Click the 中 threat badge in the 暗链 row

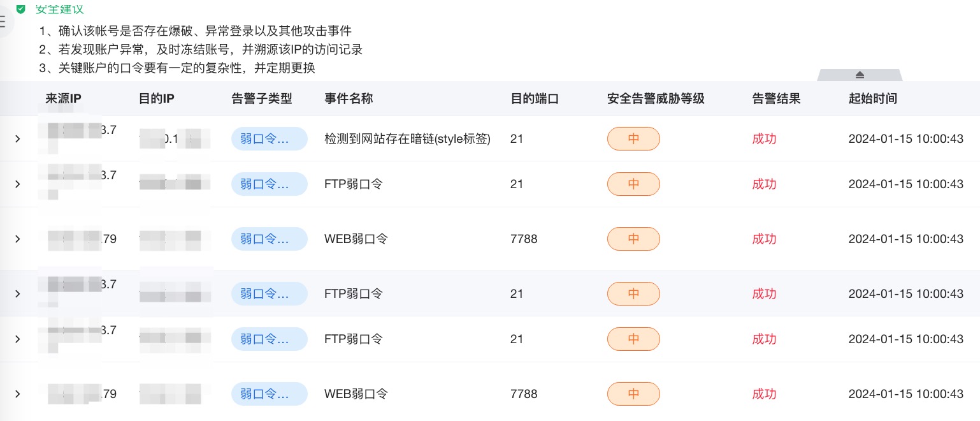point(633,139)
